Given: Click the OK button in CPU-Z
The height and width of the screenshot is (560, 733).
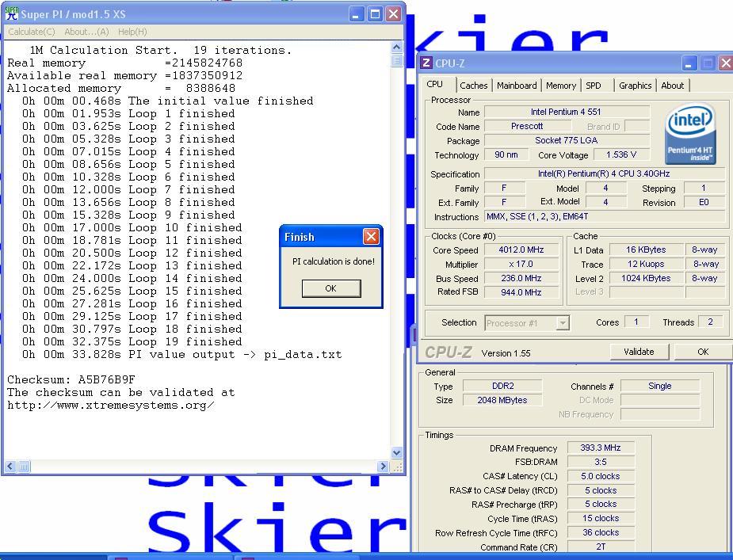Looking at the screenshot, I should [x=703, y=352].
